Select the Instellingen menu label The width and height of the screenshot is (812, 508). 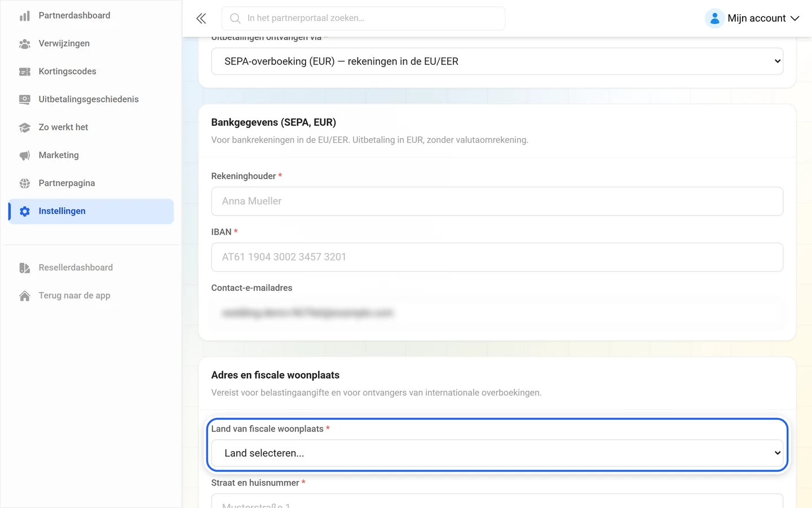62,211
